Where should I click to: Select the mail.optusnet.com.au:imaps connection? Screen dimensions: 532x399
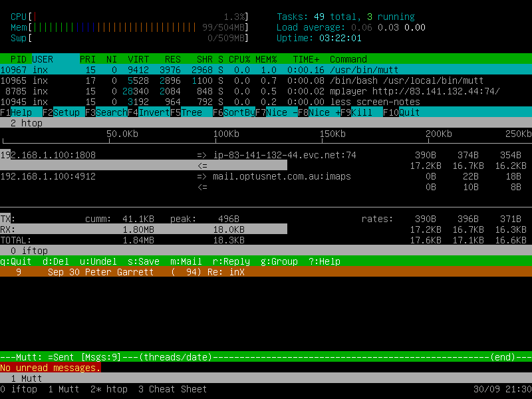point(281,176)
